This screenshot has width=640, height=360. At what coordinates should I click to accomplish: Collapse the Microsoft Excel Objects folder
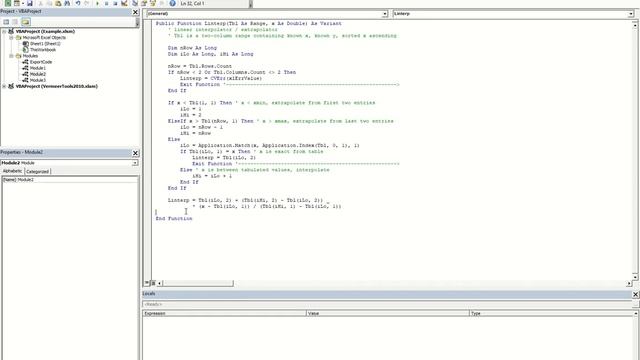(x=11, y=37)
